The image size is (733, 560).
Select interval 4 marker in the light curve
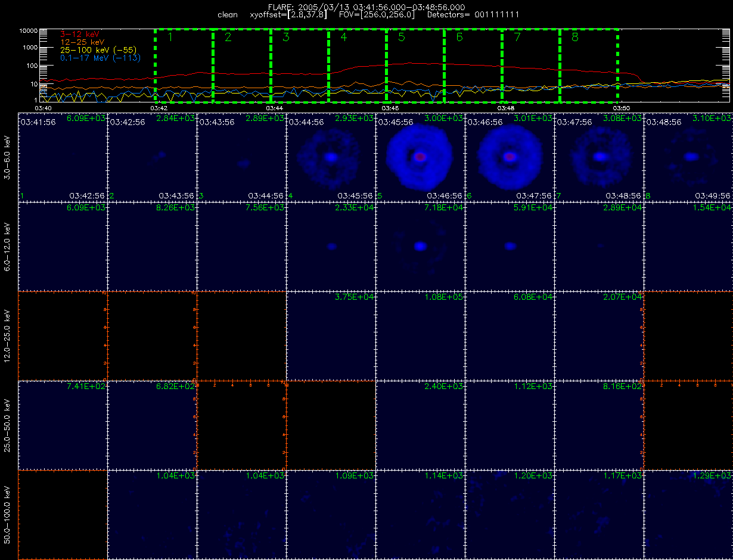click(x=343, y=38)
